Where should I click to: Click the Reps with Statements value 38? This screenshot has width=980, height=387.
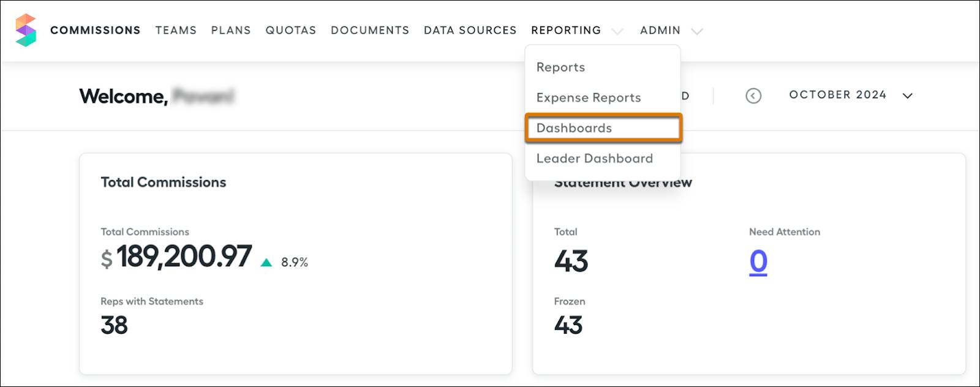[x=114, y=325]
